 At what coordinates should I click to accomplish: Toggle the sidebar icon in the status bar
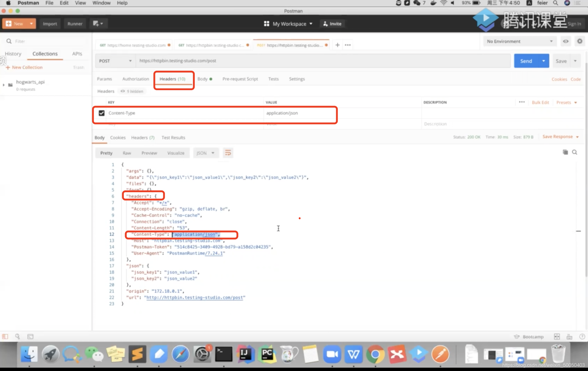point(5,336)
